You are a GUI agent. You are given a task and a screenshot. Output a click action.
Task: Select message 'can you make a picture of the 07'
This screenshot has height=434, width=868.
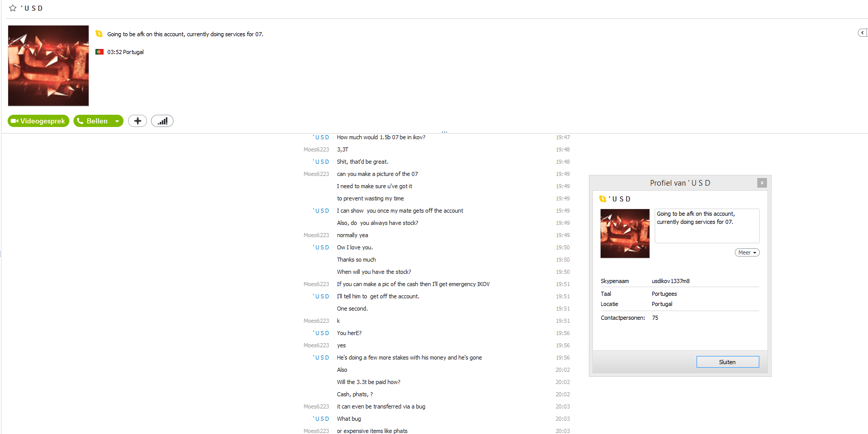click(378, 174)
